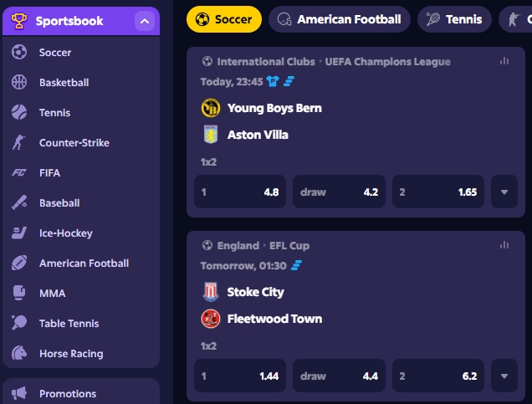Switch to the American Football tab
532x404 pixels.
pos(339,19)
